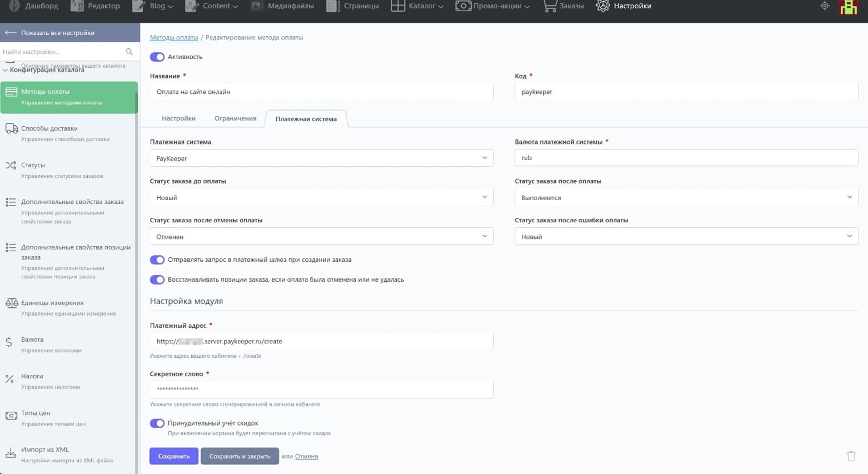Disable sending request to payment gateway toggle

[157, 260]
